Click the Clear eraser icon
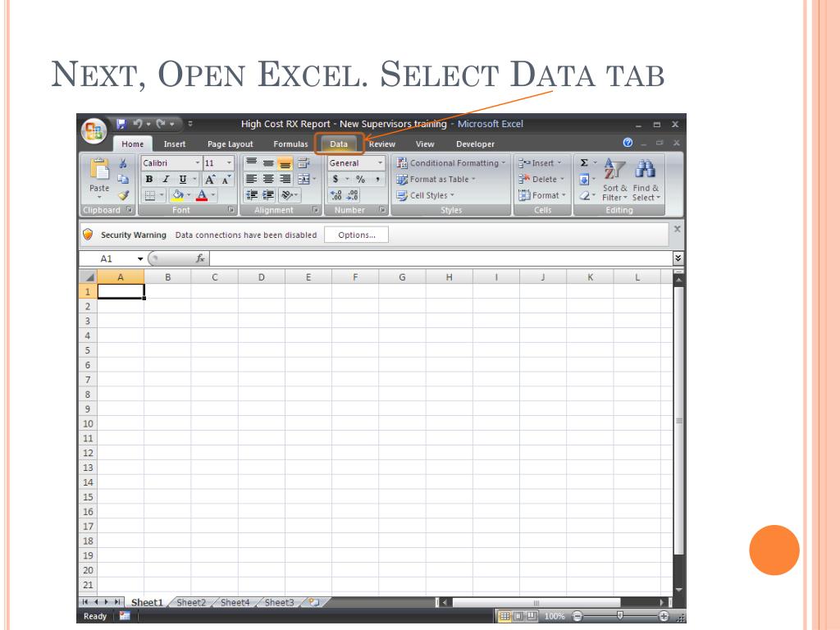The height and width of the screenshot is (630, 840). [584, 195]
